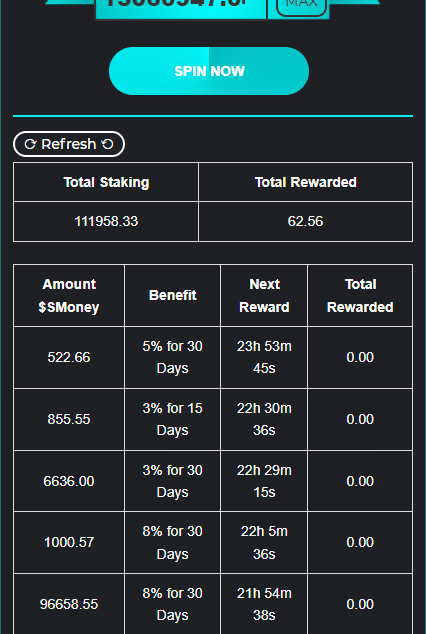
Task: Click the MAX button beside amount field
Action: (302, 6)
